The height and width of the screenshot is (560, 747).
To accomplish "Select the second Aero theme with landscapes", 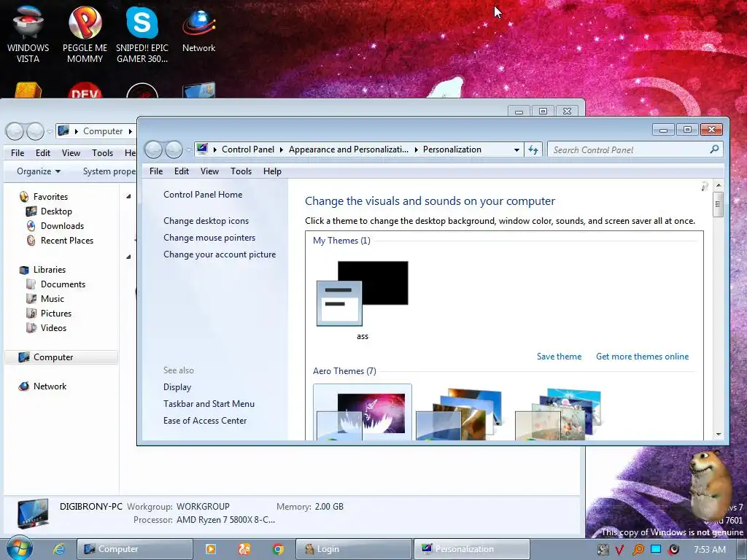I will pyautogui.click(x=460, y=413).
